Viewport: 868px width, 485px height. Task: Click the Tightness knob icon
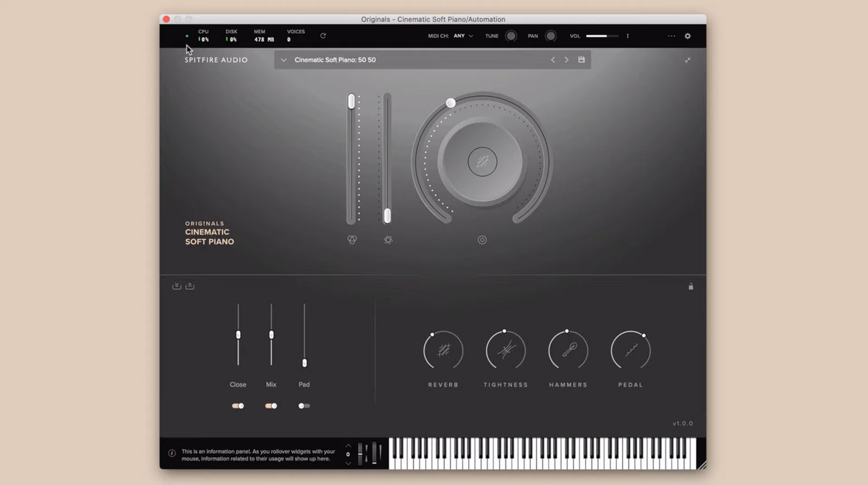506,351
